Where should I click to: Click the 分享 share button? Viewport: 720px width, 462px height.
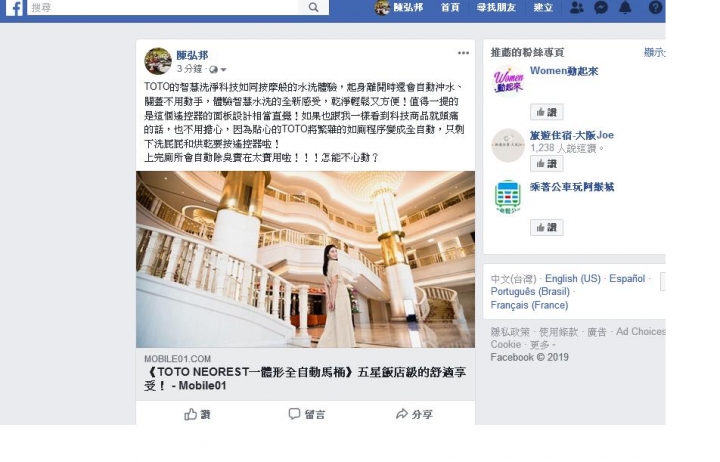414,414
